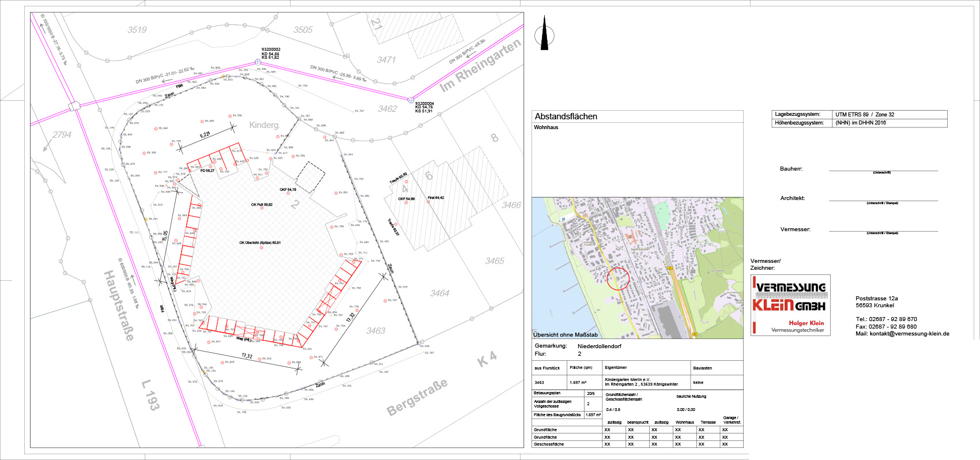Open the overview map thumbnail
The image size is (980, 460).
pos(637,267)
